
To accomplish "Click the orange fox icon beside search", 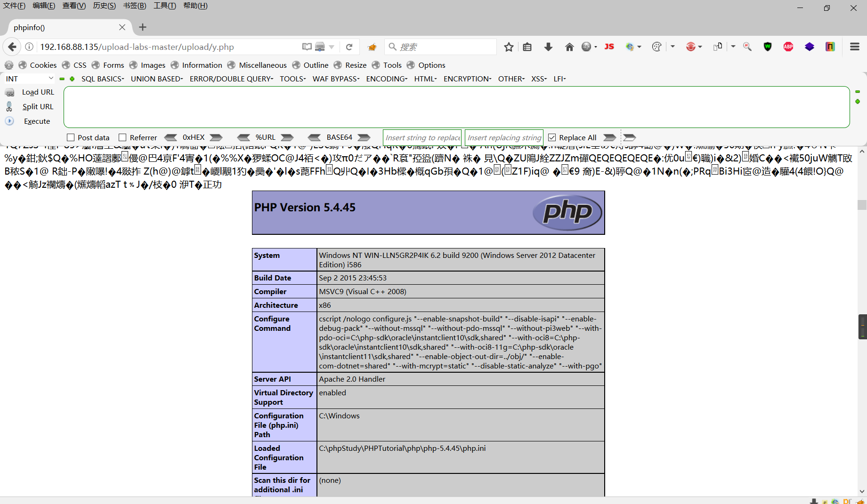I will click(372, 47).
